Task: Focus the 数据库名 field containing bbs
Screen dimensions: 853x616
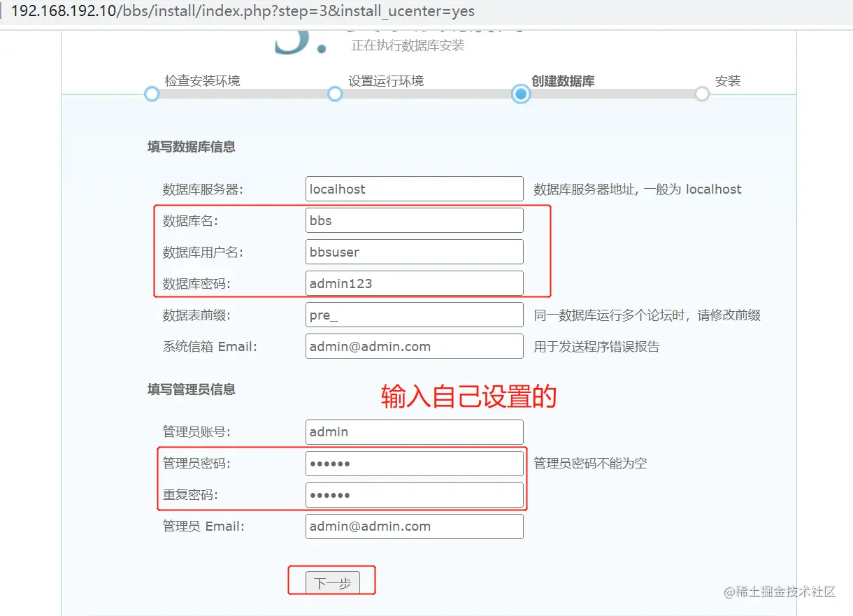Action: [x=415, y=220]
